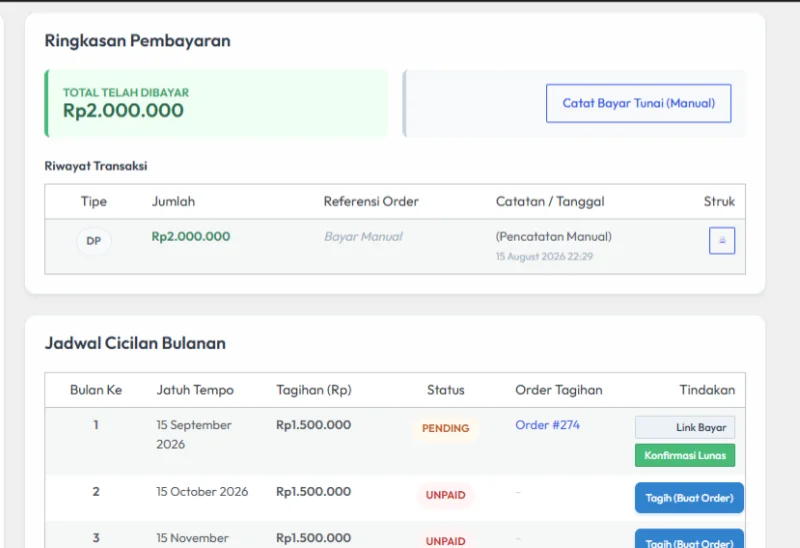Viewport: 800px width, 548px height.
Task: Select due date 15 September 2026
Action: coord(194,434)
